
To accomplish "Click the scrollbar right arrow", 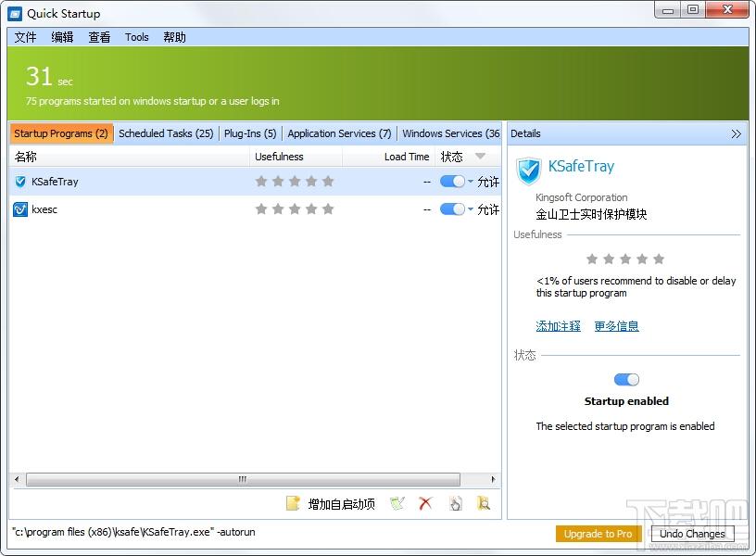I will [x=493, y=479].
